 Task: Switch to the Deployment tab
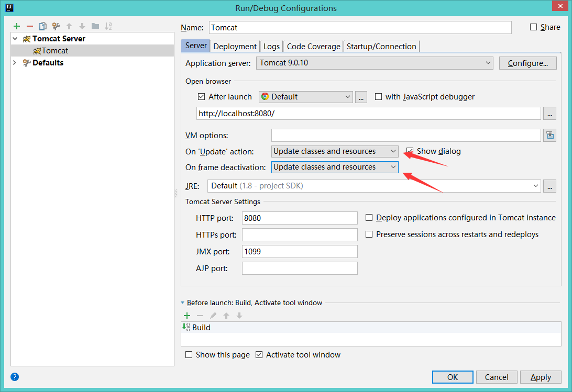coord(235,46)
